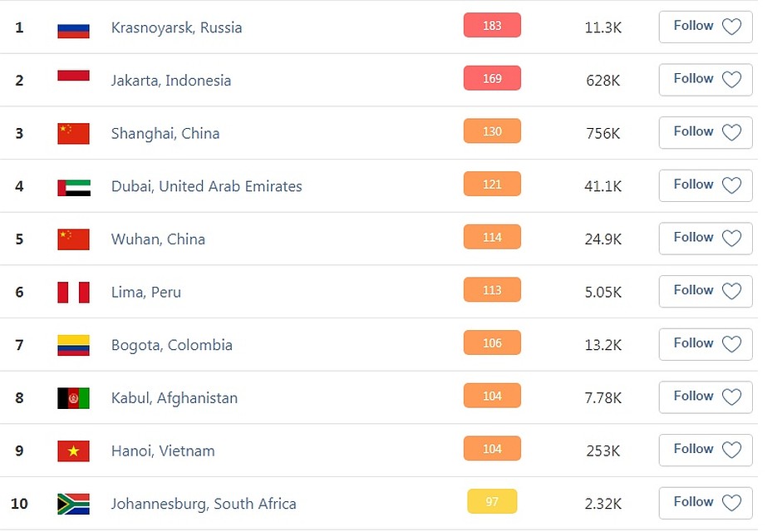Toggle the heart on Shanghai's Follow button
777x532 pixels.
[731, 132]
